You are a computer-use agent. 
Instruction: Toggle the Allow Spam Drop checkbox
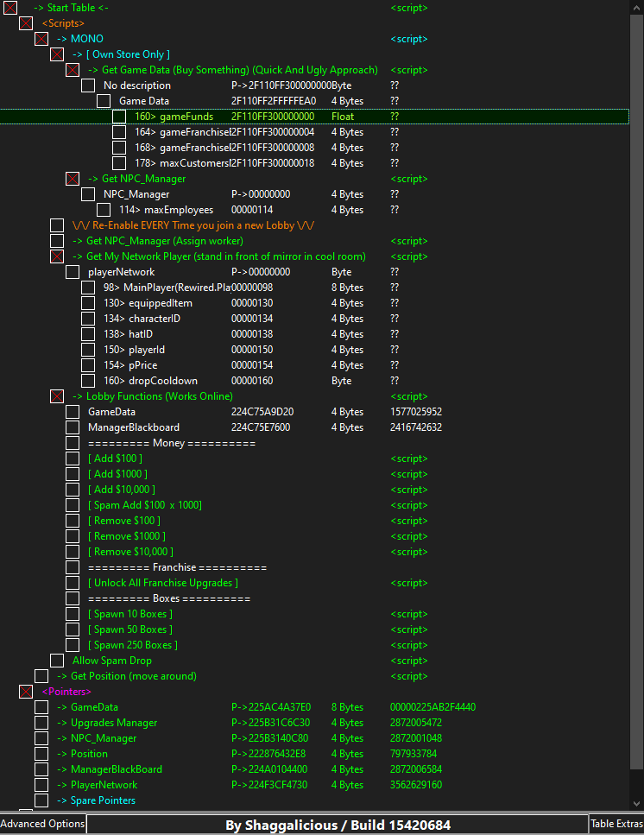pyautogui.click(x=57, y=661)
